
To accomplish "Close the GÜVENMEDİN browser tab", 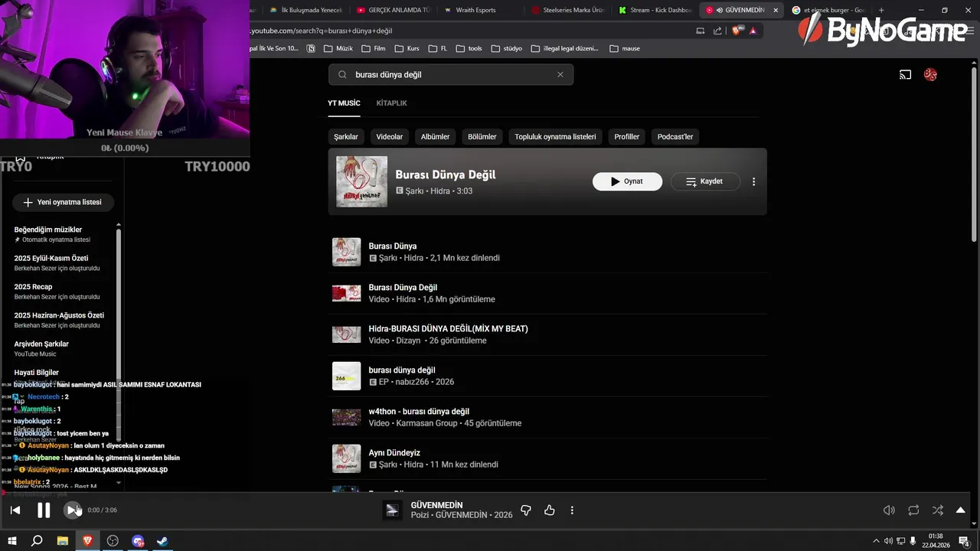I will coord(776,10).
